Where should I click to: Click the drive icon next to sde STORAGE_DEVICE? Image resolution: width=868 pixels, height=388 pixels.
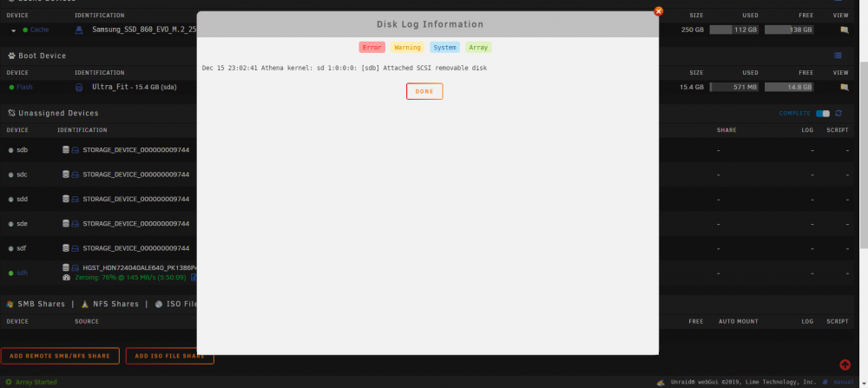76,224
